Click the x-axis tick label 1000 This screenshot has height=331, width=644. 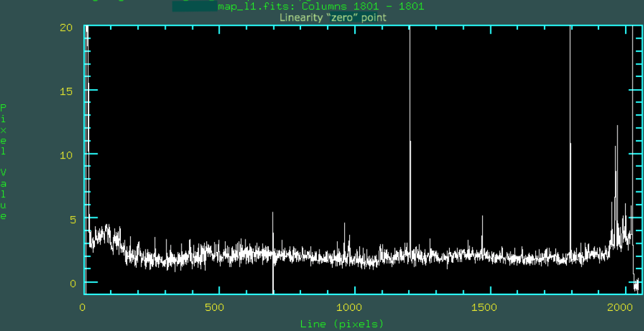(349, 307)
